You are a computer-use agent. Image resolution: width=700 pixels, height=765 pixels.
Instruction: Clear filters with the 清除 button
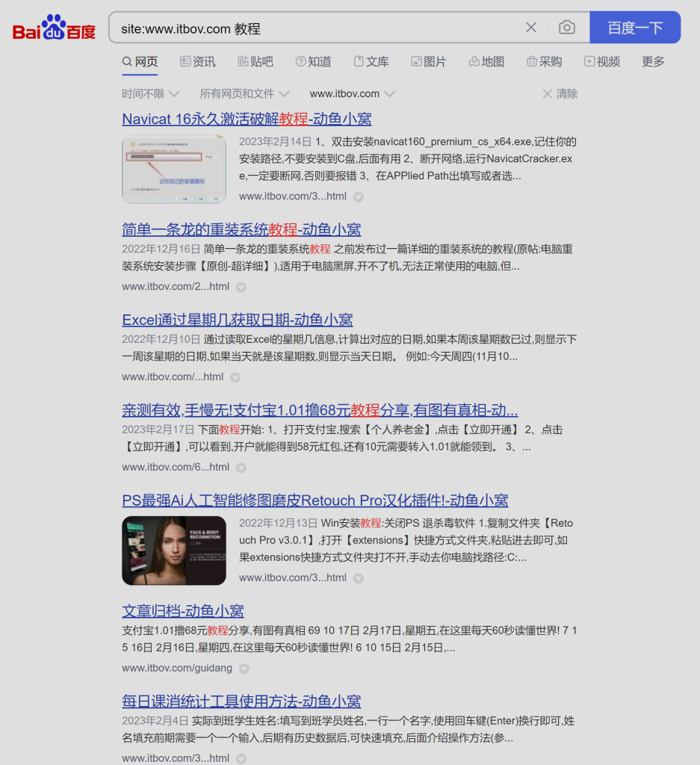(560, 93)
